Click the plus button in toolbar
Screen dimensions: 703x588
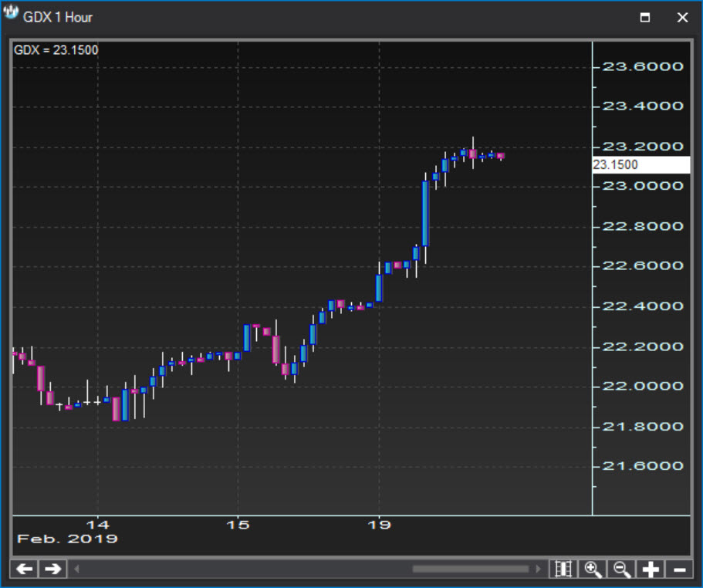[x=651, y=569]
